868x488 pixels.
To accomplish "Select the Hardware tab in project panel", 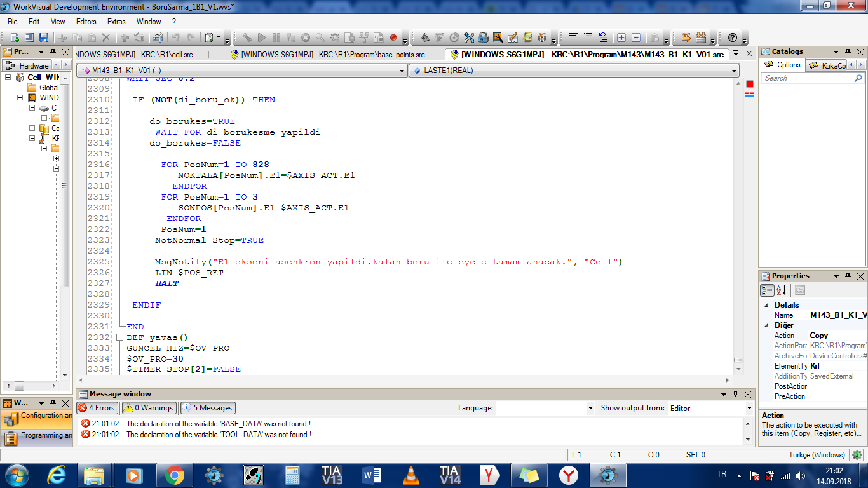I will tap(27, 65).
